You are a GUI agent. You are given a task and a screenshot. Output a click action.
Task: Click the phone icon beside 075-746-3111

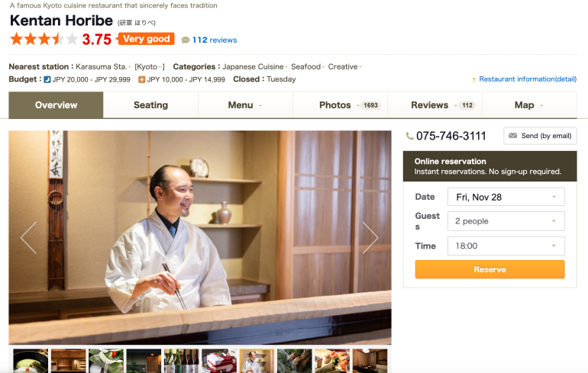409,136
